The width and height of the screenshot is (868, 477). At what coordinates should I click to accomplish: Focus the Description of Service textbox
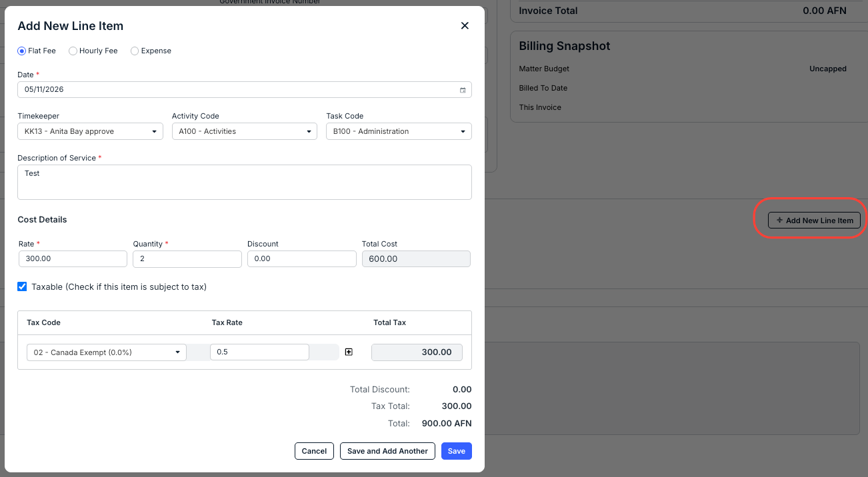point(245,182)
